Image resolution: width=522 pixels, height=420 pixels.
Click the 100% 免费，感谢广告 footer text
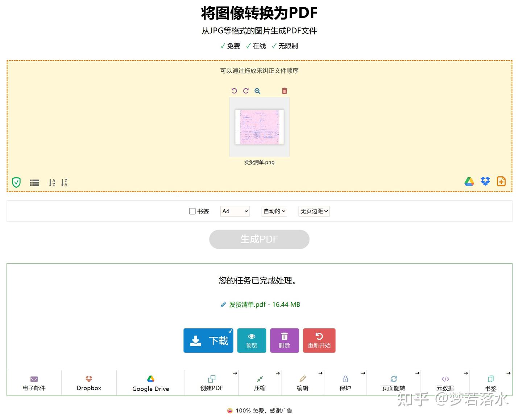(x=264, y=411)
